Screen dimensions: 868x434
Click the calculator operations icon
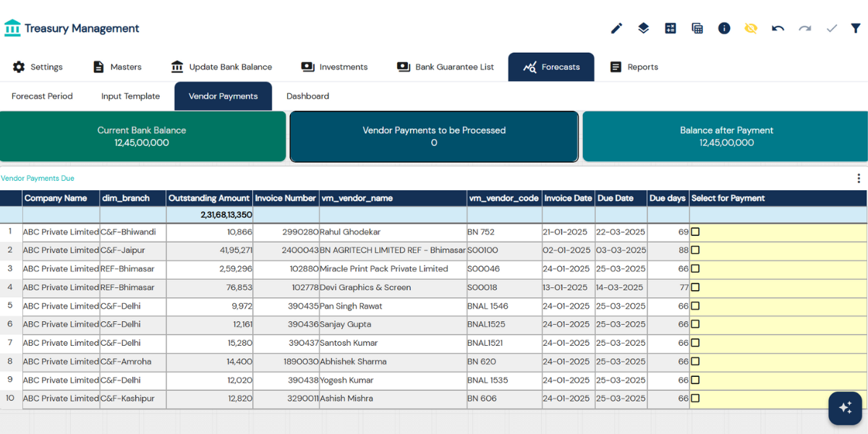(671, 28)
